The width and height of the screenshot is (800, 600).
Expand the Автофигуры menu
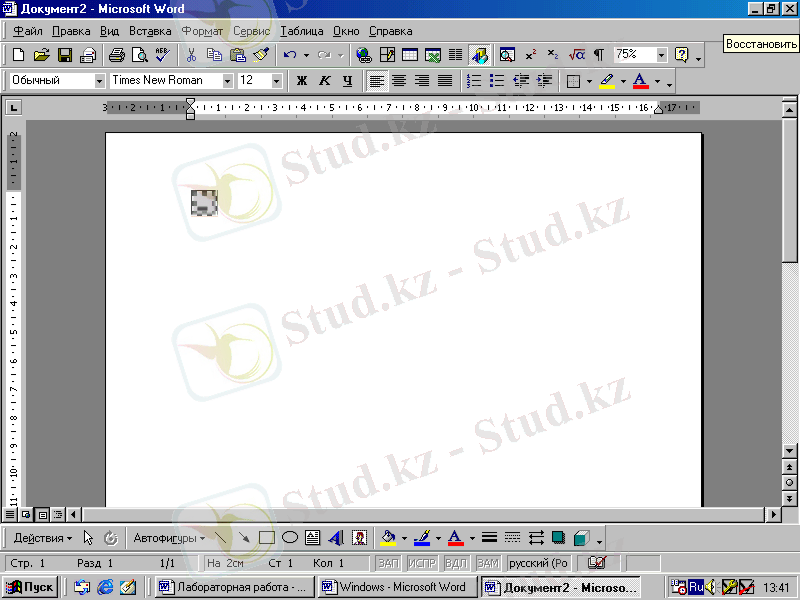pos(169,538)
